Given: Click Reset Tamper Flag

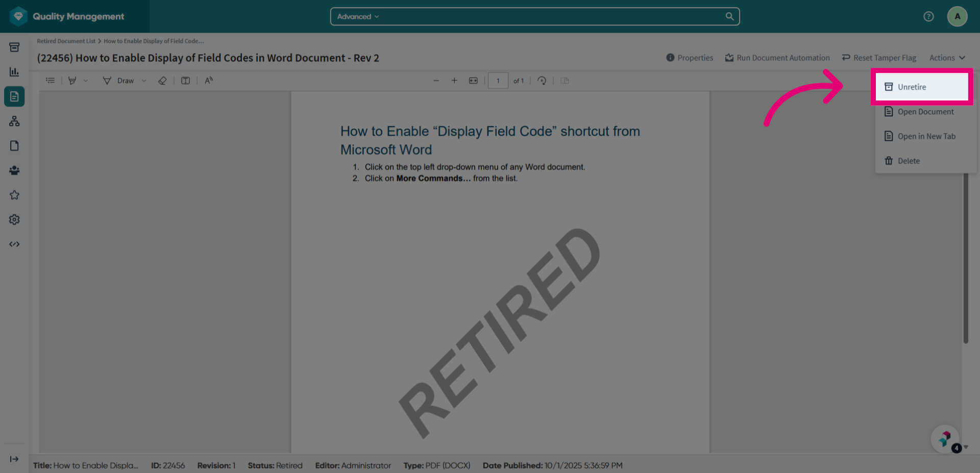Looking at the screenshot, I should coord(879,58).
